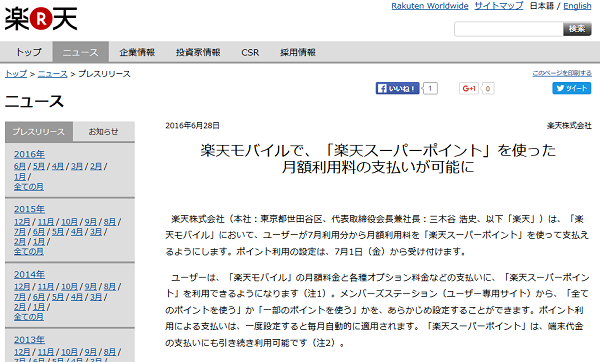Click the Facebook いいね! button
Image resolution: width=600 pixels, height=362 pixels.
pos(397,88)
